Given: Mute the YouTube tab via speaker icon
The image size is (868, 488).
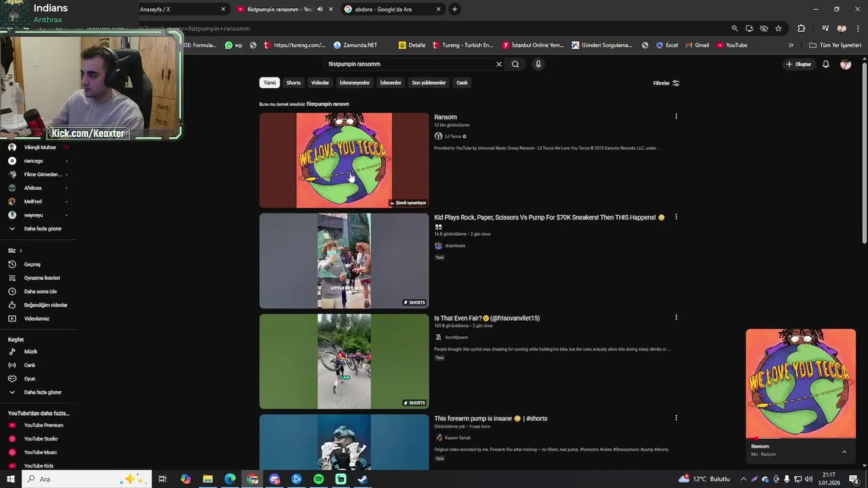Looking at the screenshot, I should coord(320,9).
